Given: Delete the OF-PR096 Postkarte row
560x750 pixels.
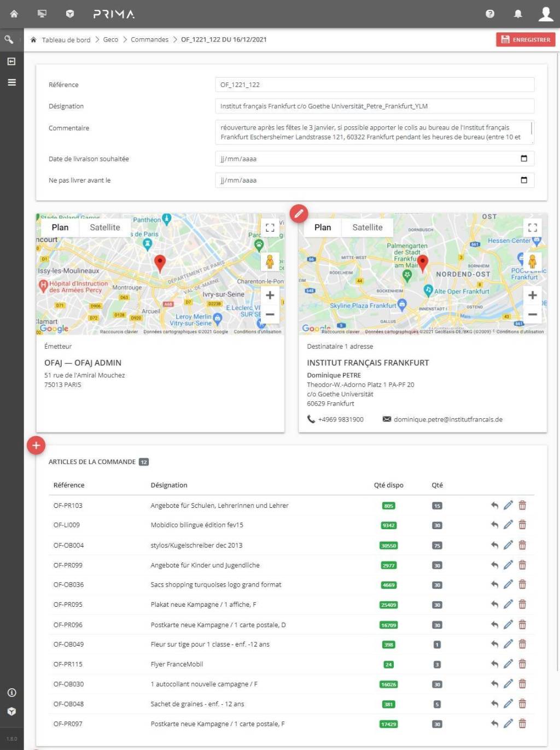Looking at the screenshot, I should coord(522,624).
